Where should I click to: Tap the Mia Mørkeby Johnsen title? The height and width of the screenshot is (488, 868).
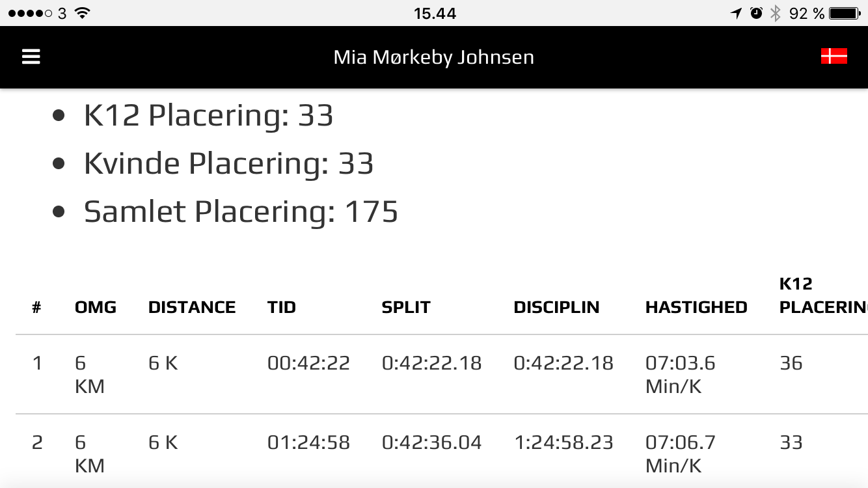[x=434, y=57]
